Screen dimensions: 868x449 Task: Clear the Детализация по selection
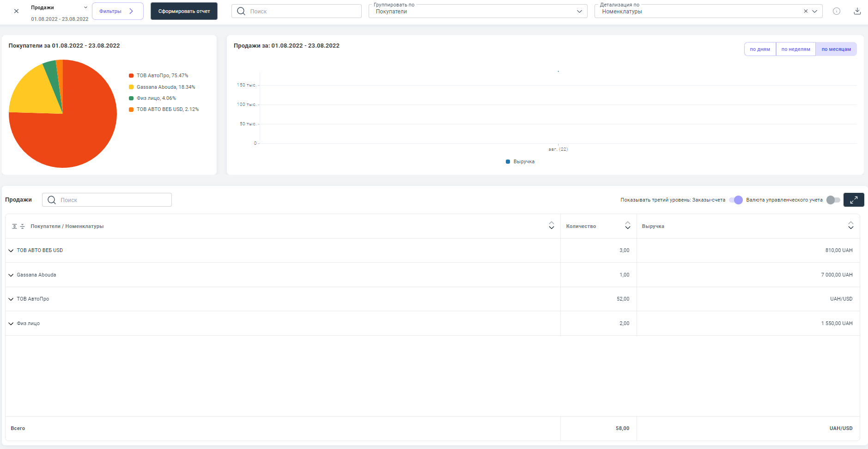tap(806, 11)
